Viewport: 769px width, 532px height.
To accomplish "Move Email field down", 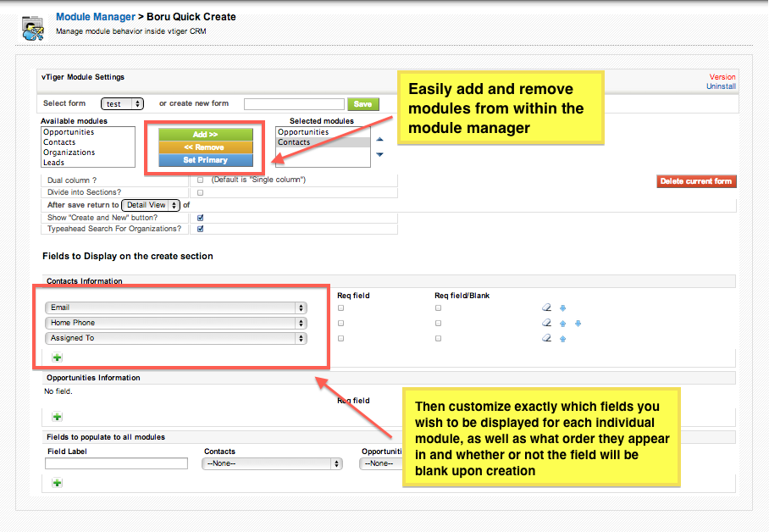I will 563,308.
